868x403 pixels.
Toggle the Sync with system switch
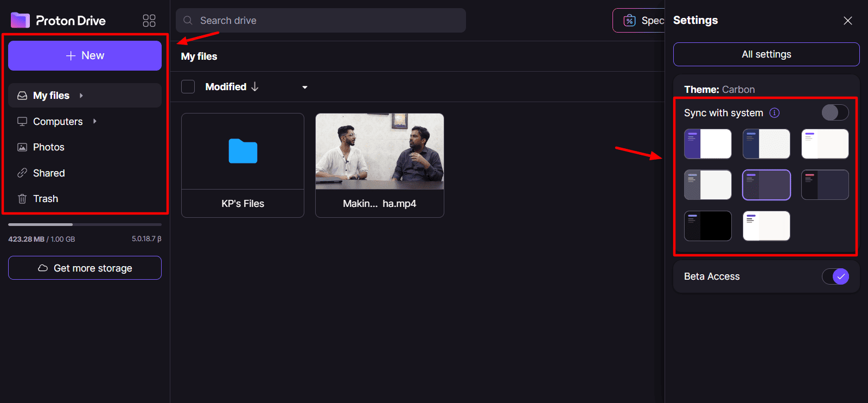[x=835, y=112]
